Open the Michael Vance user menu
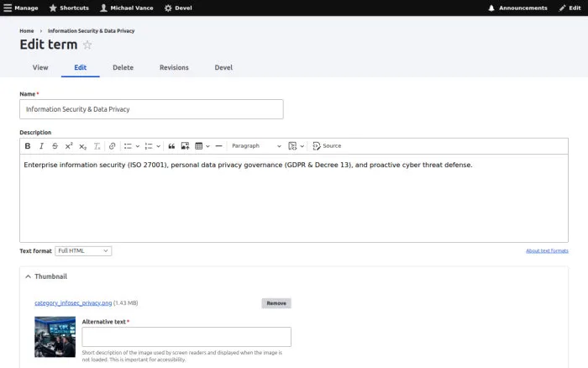Screen dimensions: 588x368 click(127, 8)
